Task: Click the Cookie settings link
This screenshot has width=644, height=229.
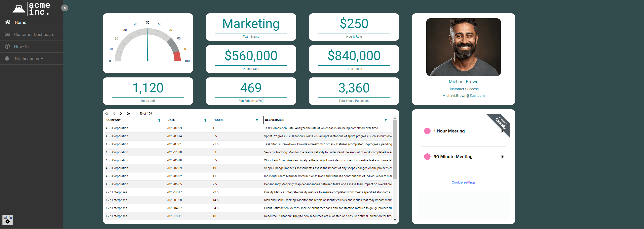Action: (x=463, y=182)
